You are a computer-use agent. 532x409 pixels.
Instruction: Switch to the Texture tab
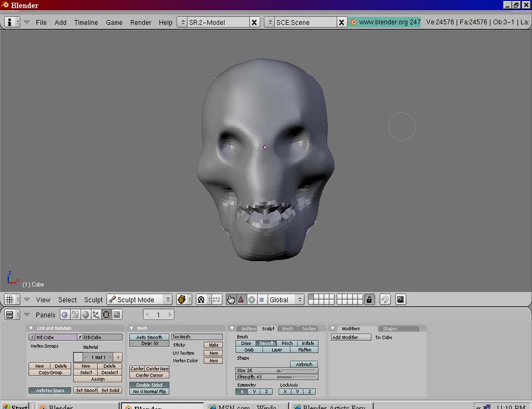point(309,329)
